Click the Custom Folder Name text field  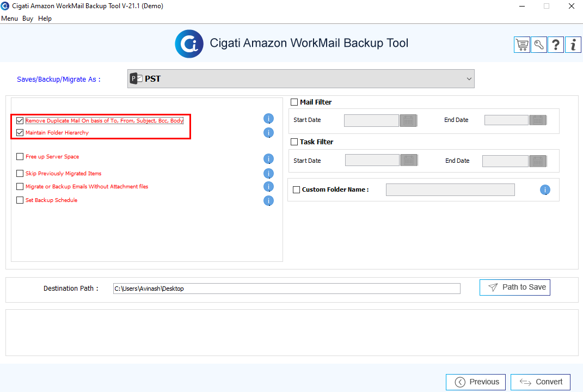click(x=450, y=189)
